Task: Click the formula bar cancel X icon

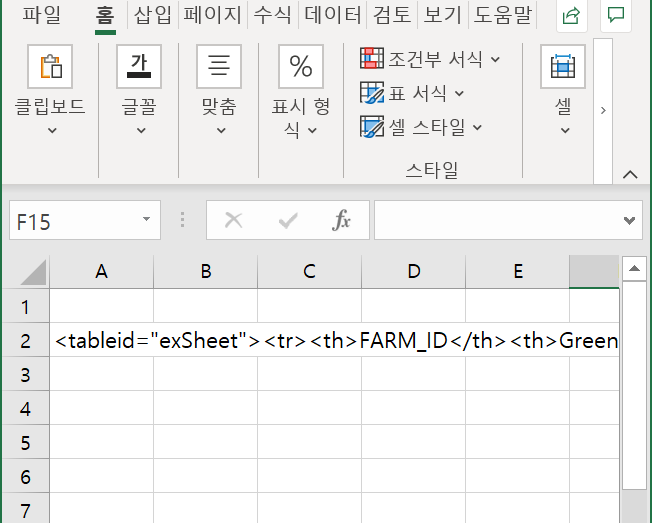Action: coord(233,220)
